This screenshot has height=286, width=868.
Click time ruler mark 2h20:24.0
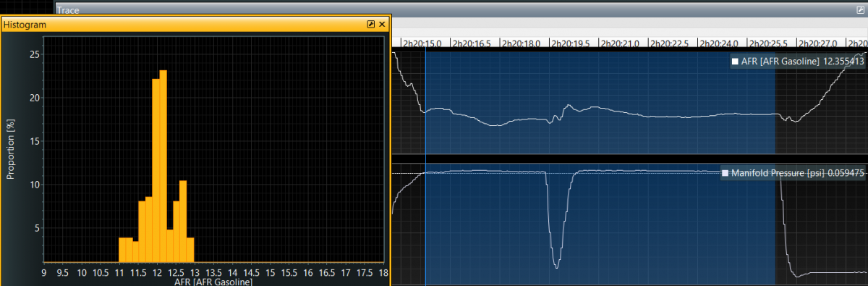(719, 43)
